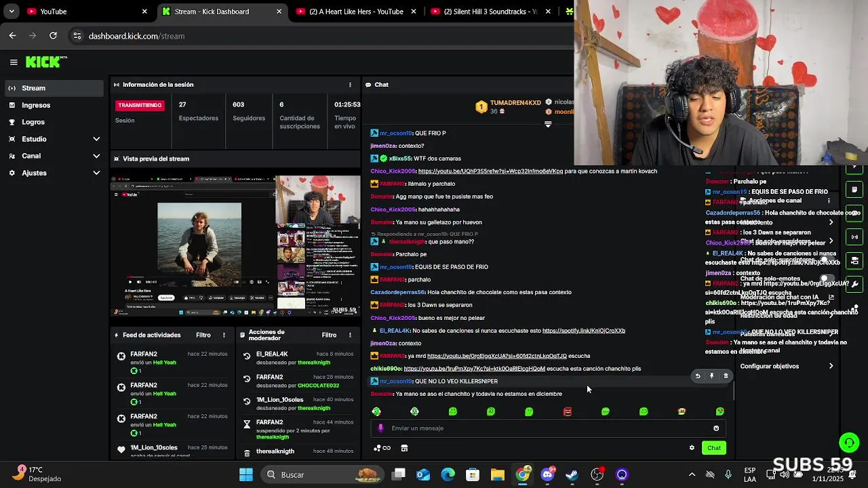868x488 pixels.
Task: Open chikis690o's youtu.be link
Action: (474, 369)
